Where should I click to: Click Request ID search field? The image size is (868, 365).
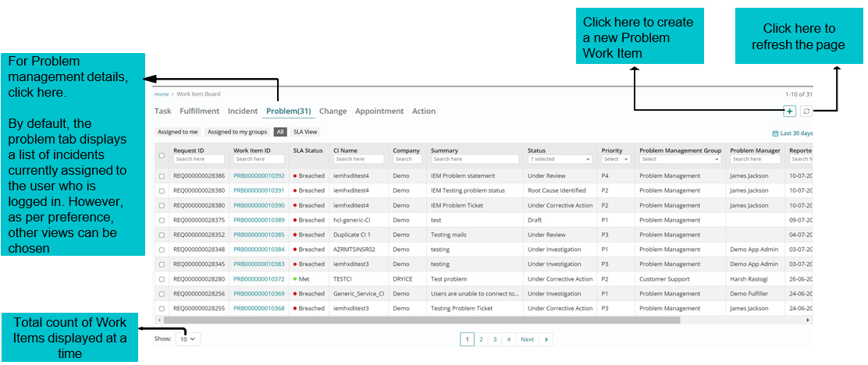[x=199, y=159]
